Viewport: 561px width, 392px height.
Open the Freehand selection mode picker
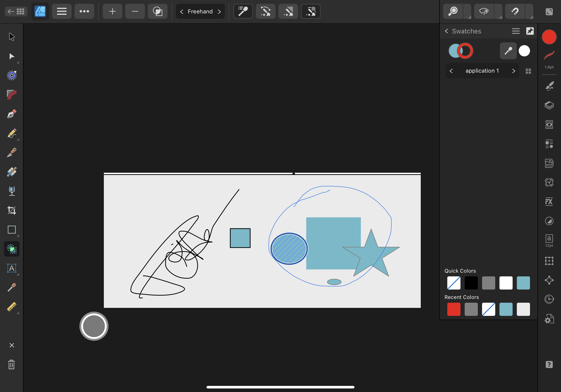pos(200,11)
